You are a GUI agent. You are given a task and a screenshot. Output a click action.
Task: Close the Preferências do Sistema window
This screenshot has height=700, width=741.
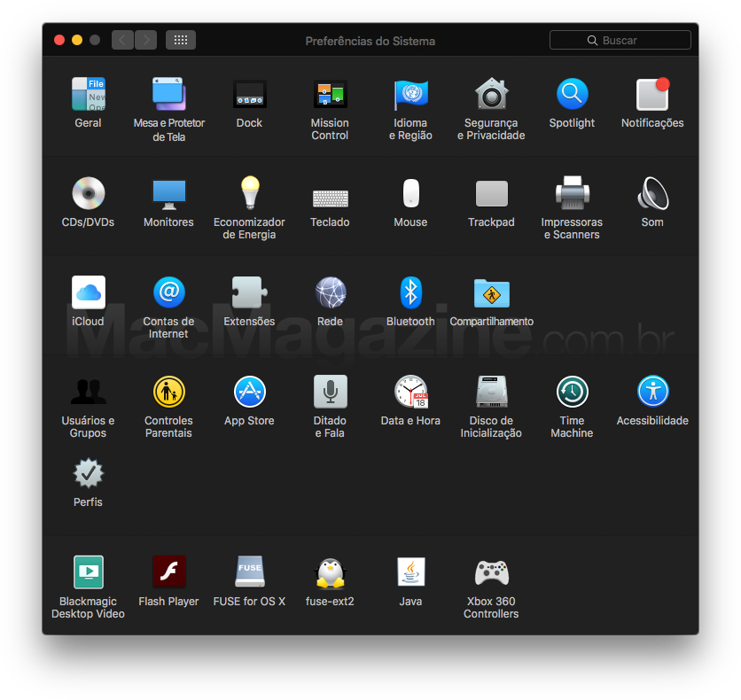tap(59, 40)
